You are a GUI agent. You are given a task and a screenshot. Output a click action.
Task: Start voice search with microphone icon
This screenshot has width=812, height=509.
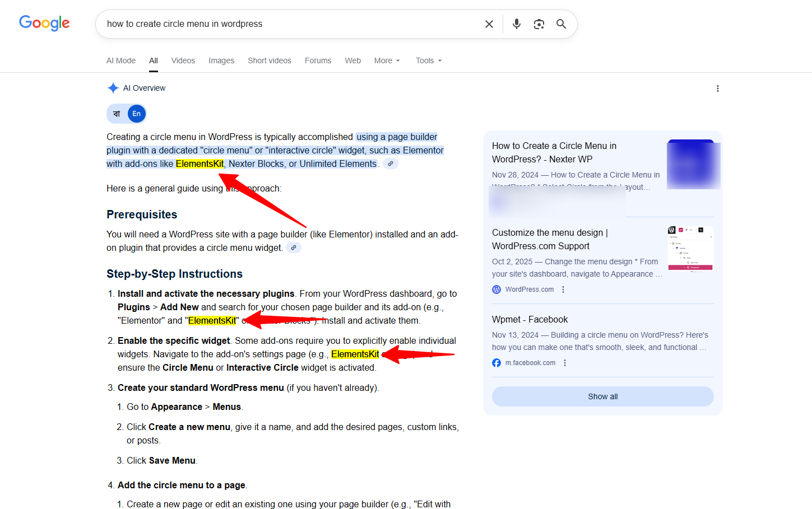(516, 24)
